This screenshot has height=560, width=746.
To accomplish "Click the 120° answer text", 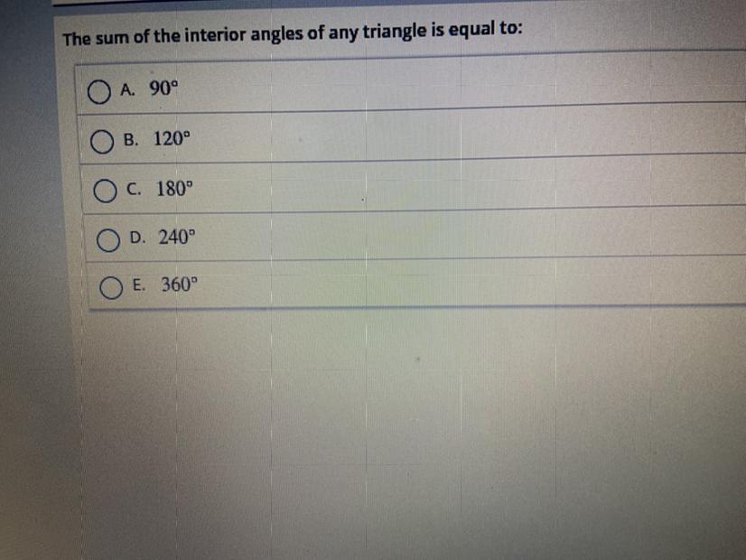I will 172,138.
